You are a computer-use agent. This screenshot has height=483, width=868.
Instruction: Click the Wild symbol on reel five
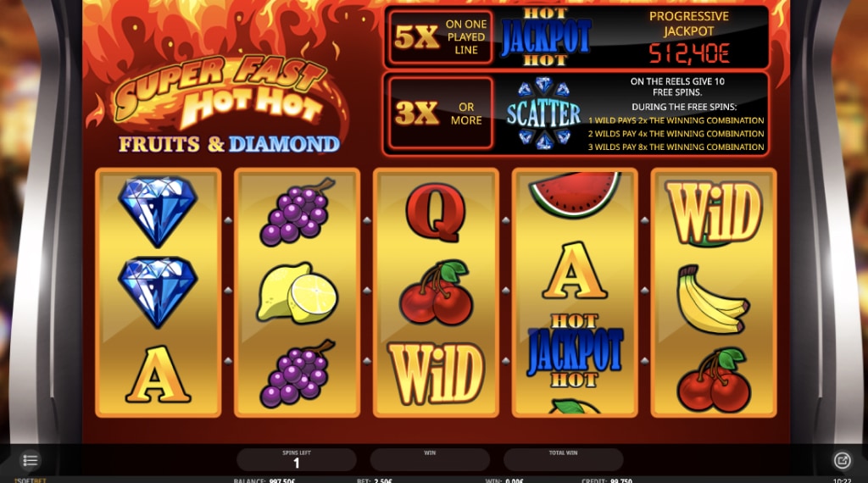pos(714,213)
